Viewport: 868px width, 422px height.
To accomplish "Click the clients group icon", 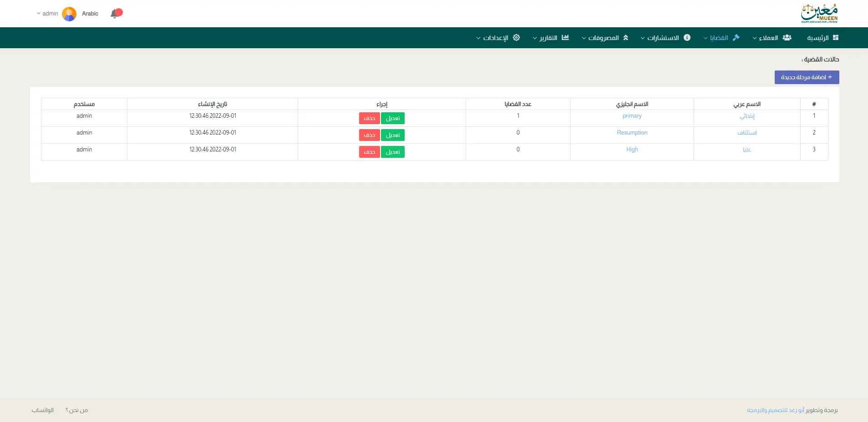I will (x=787, y=38).
